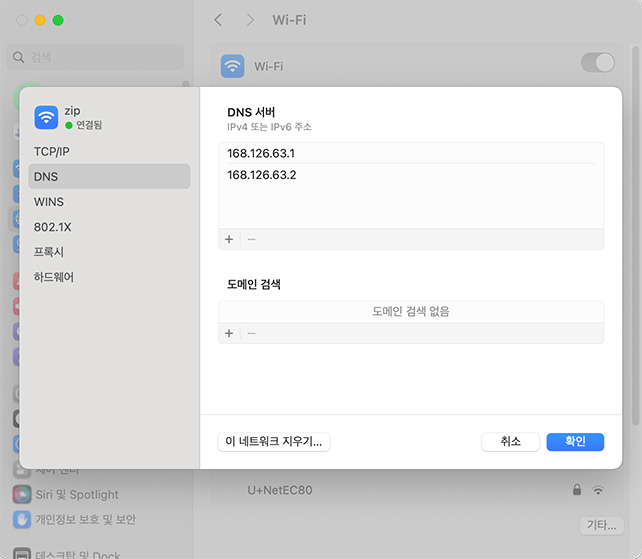The image size is (642, 559).
Task: Click the add DNS server plus button
Action: [x=229, y=240]
